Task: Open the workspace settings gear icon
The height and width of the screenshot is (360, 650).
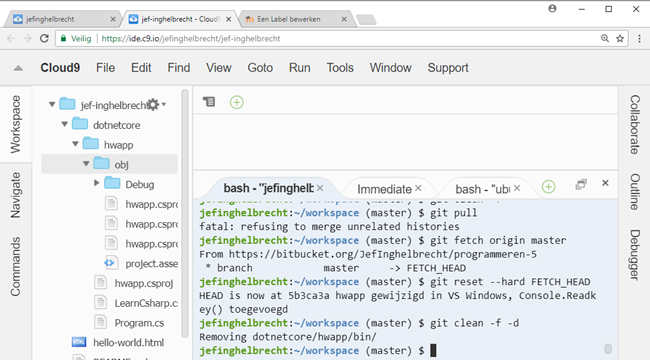Action: (153, 105)
